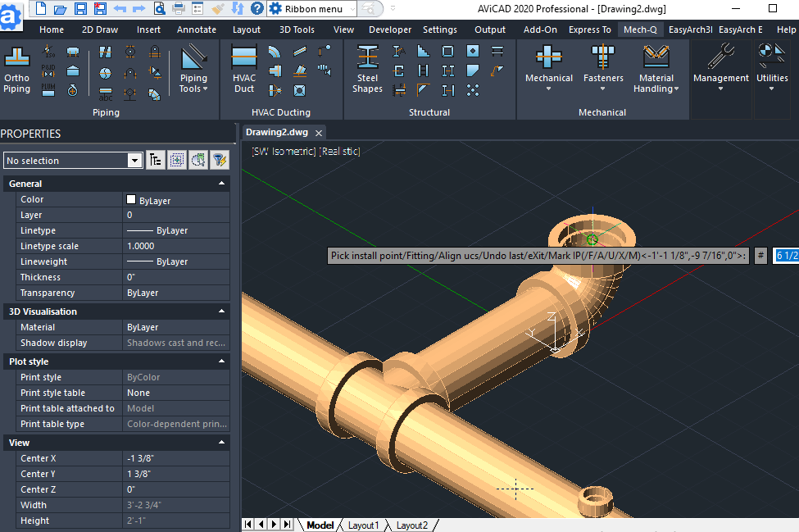Open the Print/Plot icon in Quick Access
The image size is (799, 532).
coord(179,8)
